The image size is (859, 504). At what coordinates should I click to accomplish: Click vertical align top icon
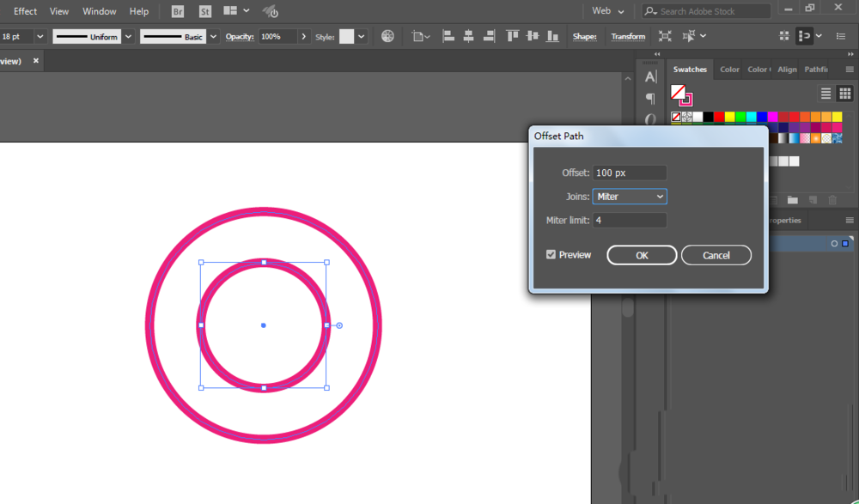[512, 37]
